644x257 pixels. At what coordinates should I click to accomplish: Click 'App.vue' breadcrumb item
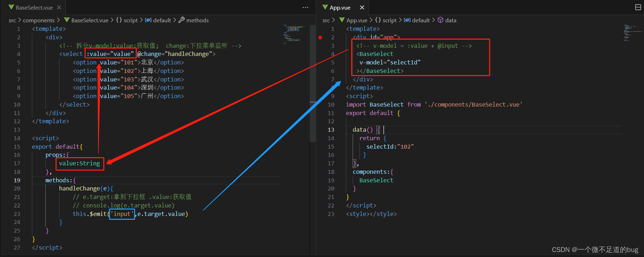[357, 21]
